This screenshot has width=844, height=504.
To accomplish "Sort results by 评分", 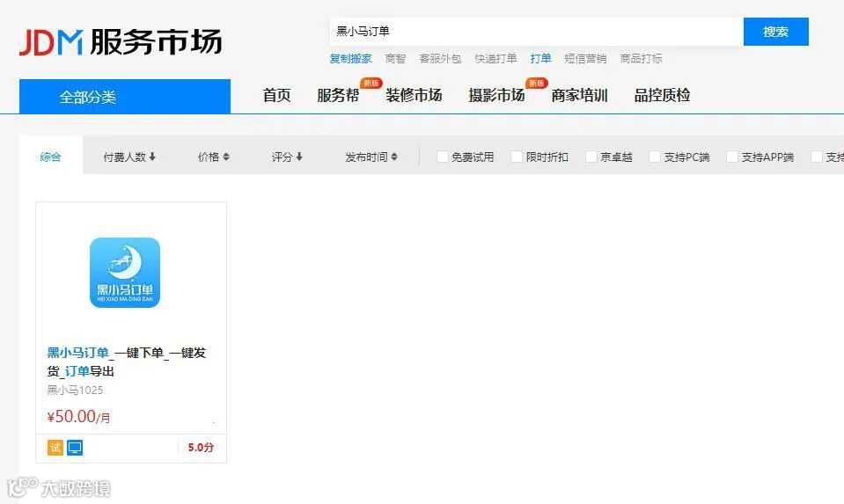I will point(287,157).
